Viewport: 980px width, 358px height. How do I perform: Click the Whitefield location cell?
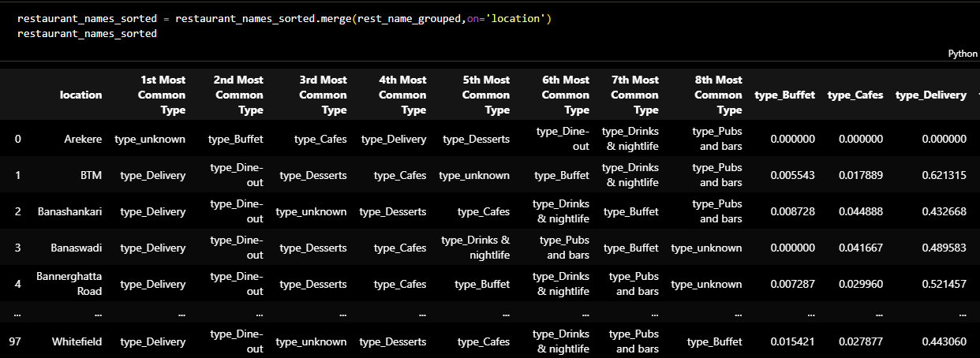[77, 341]
